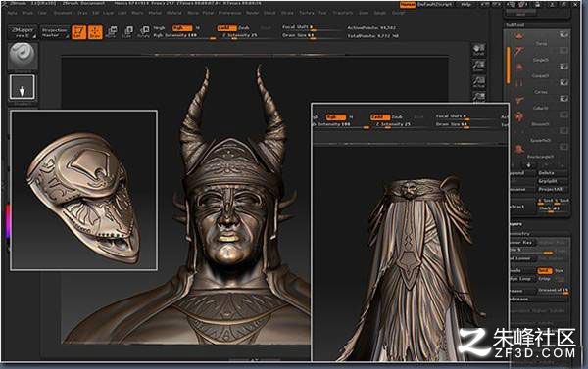The image size is (588, 369).
Task: Adjust the Thick slider under Extract
Action: point(553,208)
